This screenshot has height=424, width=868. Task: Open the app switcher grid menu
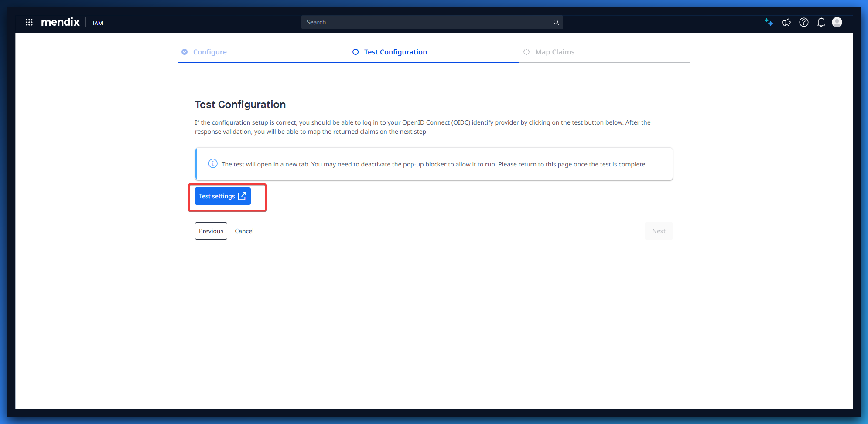coord(29,22)
